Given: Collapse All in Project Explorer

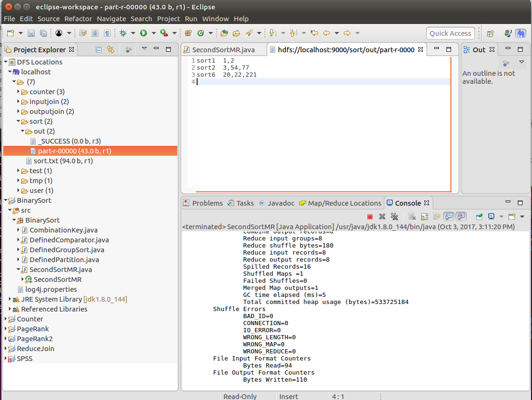Looking at the screenshot, I should (99, 49).
